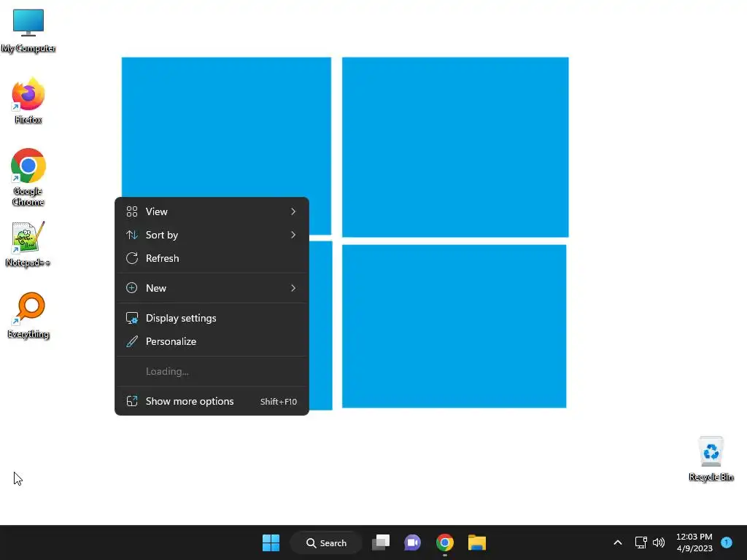Open Display settings from context menu
This screenshot has height=560, width=747.
point(212,318)
